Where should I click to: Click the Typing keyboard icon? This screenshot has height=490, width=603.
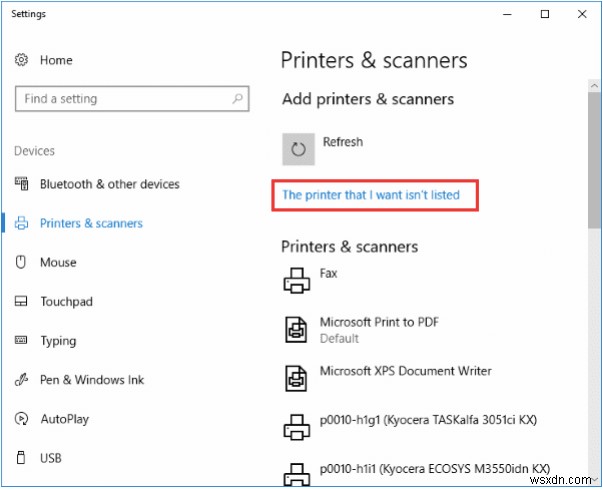click(x=21, y=340)
